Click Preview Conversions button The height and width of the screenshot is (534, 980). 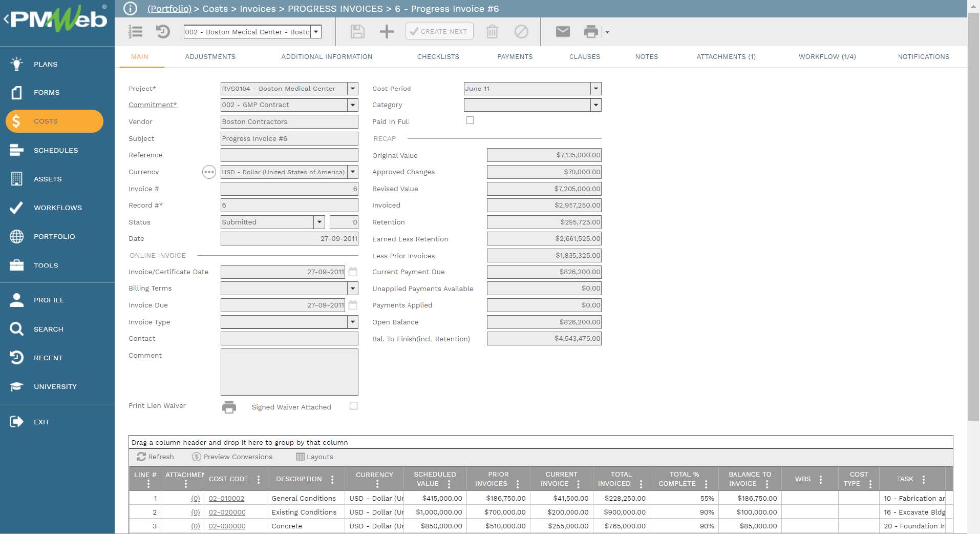(232, 457)
